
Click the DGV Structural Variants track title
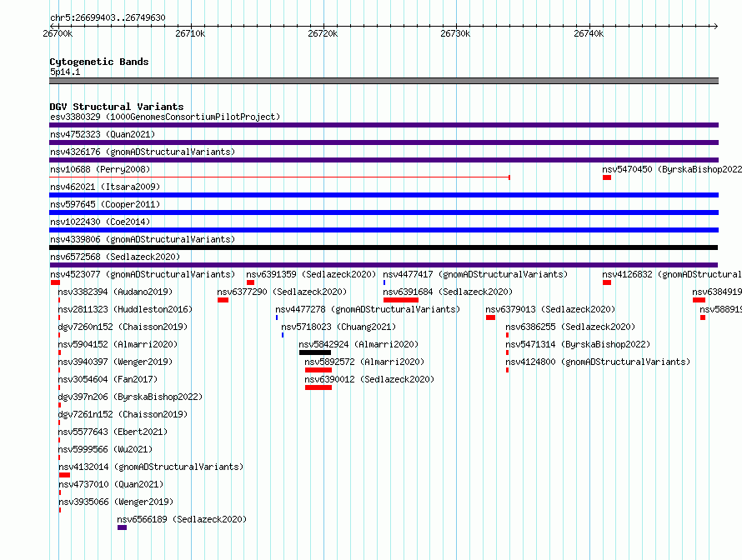(x=117, y=107)
